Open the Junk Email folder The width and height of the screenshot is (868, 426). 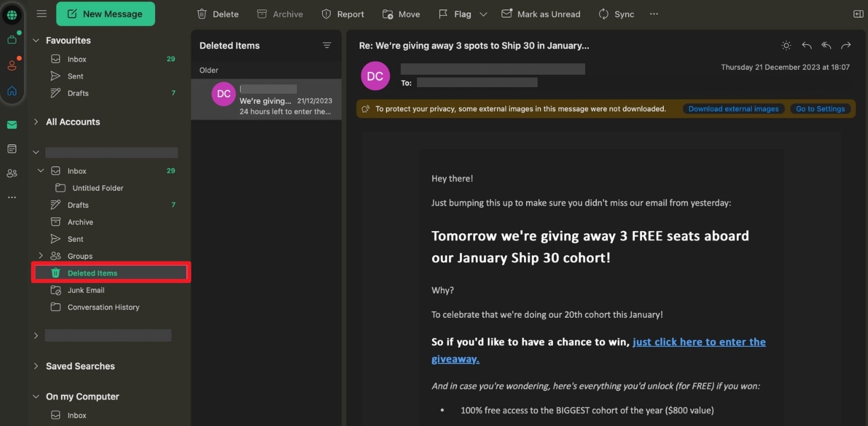(85, 290)
